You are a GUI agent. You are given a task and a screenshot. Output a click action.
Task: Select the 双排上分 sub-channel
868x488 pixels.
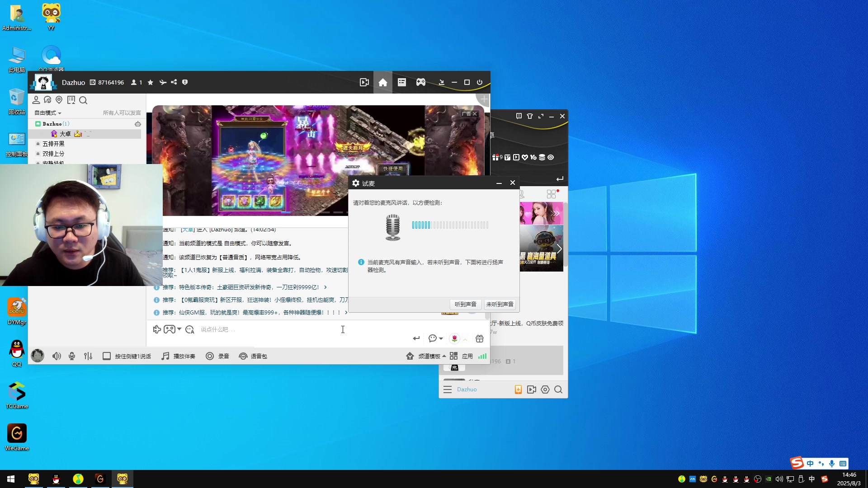click(53, 154)
